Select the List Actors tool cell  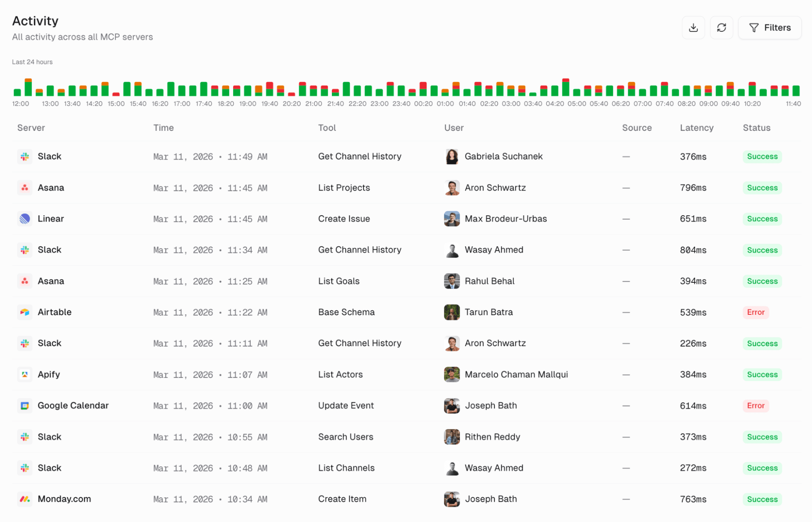340,375
